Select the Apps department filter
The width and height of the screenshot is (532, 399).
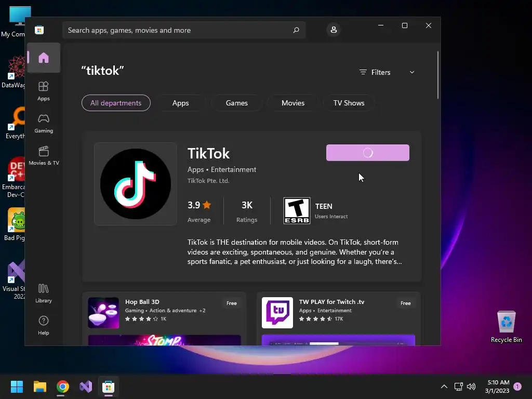point(180,103)
